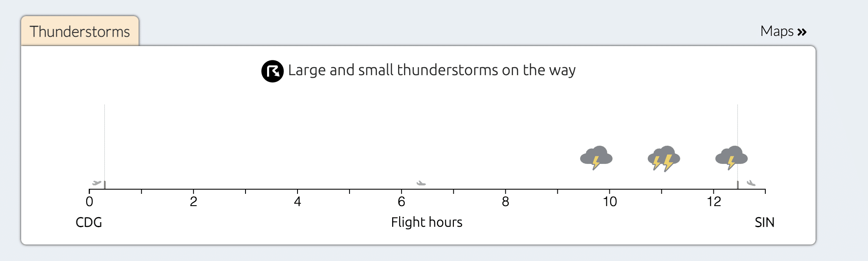Image resolution: width=868 pixels, height=261 pixels.
Task: Click the double-lightning large thunderstorm icon
Action: tap(663, 158)
